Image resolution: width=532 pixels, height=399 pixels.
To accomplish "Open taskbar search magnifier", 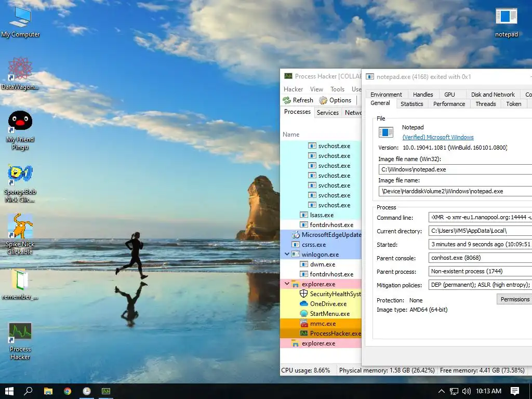I will [x=28, y=391].
